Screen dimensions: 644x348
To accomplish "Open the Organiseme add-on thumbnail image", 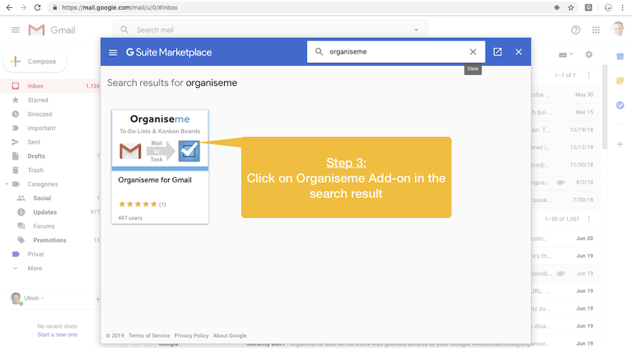I will click(160, 140).
